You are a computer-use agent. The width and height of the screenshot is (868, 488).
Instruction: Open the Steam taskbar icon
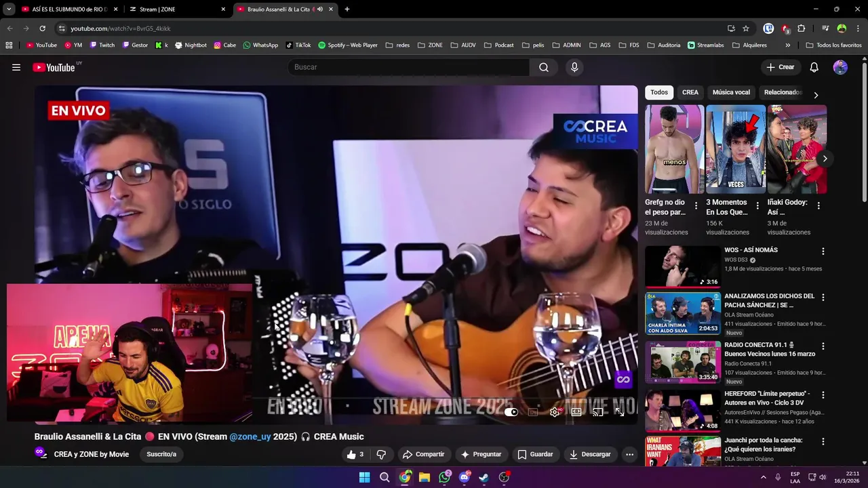[x=484, y=477]
